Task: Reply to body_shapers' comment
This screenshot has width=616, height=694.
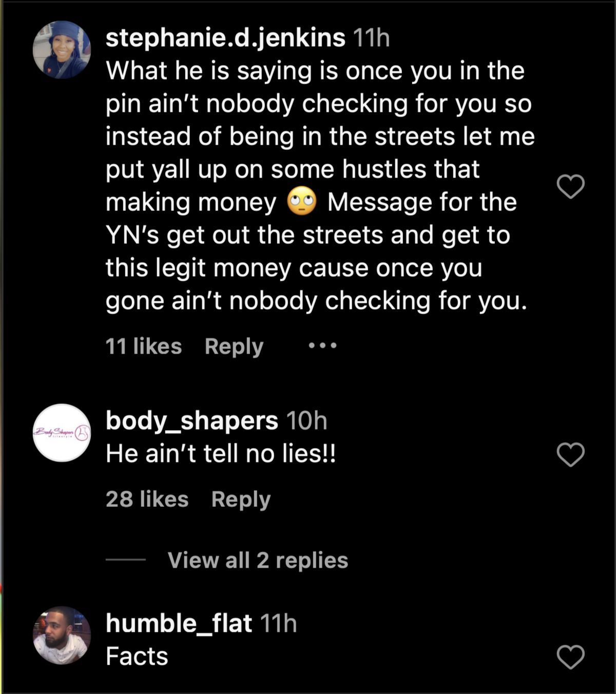Action: point(241,499)
